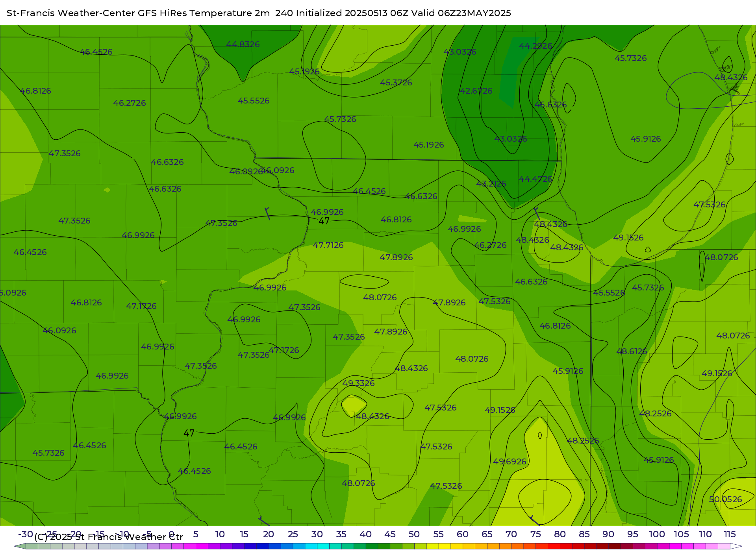The width and height of the screenshot is (756, 551).
Task: Select the 45 label on legend scale
Action: [x=390, y=534]
